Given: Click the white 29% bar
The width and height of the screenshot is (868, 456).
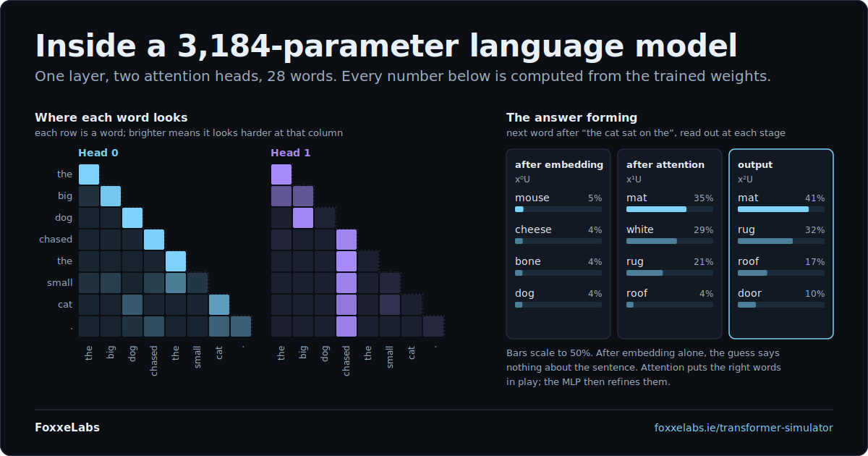Looking at the screenshot, I should point(670,241).
